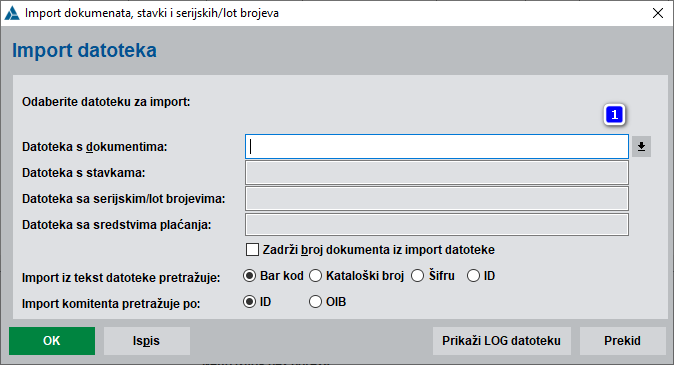Click the green OK button
The width and height of the screenshot is (674, 365).
[52, 341]
